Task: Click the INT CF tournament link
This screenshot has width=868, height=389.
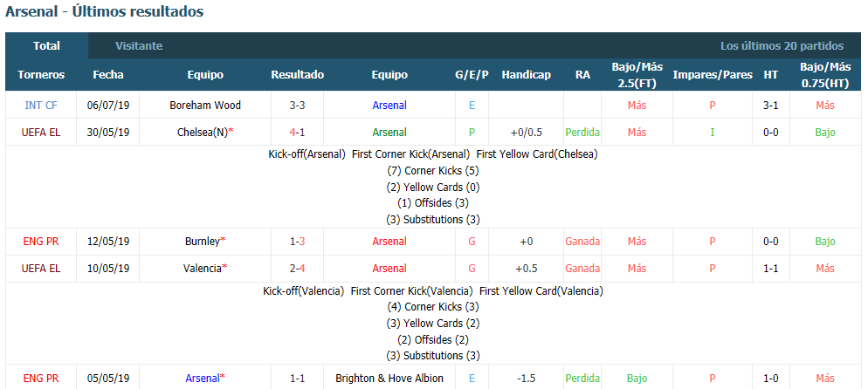Action: click(41, 105)
